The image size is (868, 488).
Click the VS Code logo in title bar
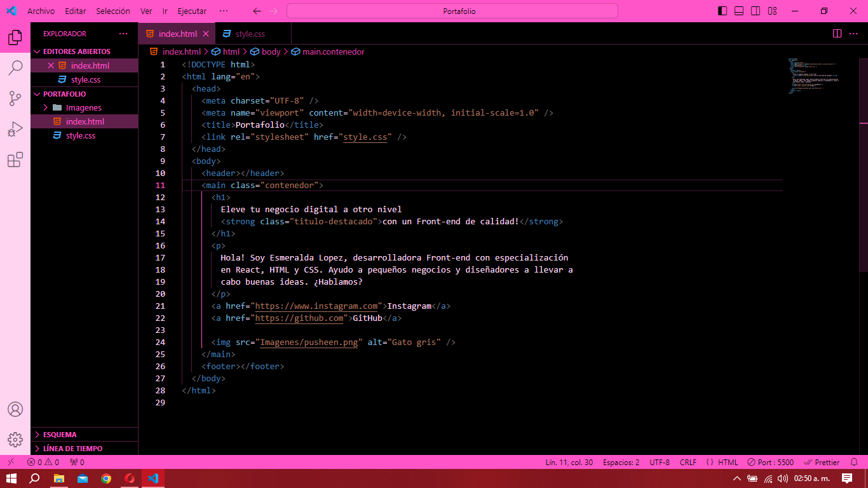point(11,11)
